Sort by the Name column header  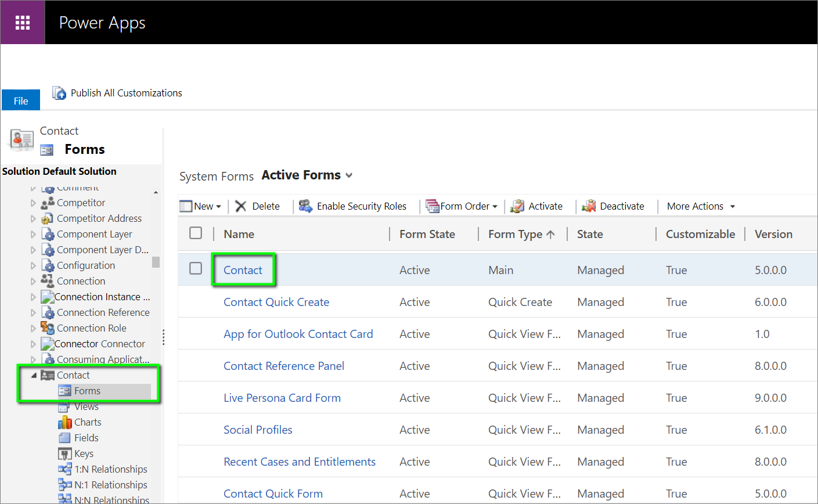[x=239, y=234]
